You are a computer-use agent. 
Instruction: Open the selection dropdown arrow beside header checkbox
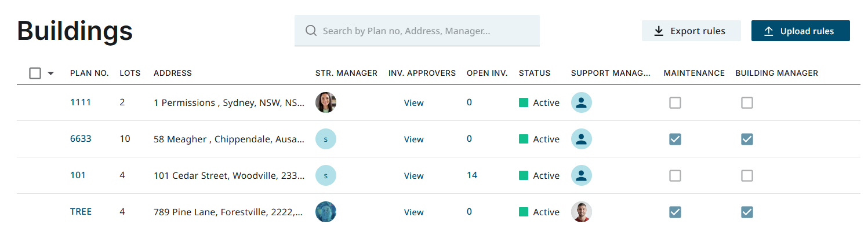50,73
